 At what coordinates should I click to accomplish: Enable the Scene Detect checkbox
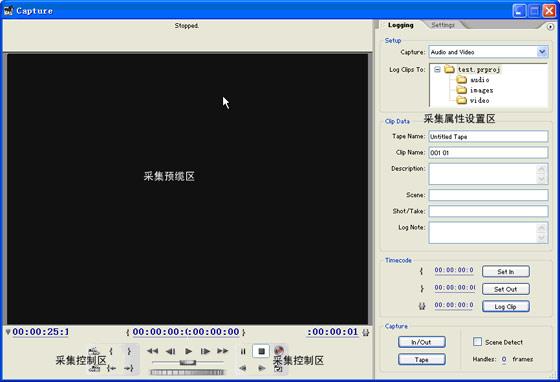[477, 342]
